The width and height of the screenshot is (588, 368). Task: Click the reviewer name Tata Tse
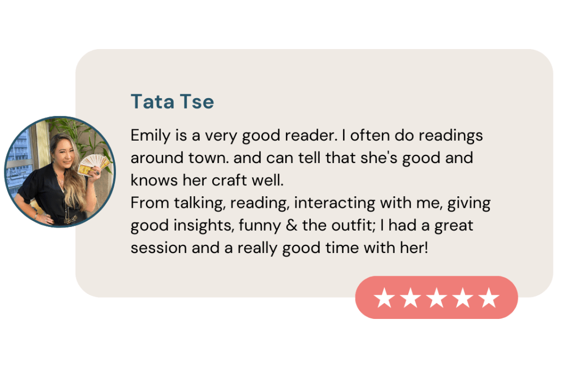(x=172, y=102)
